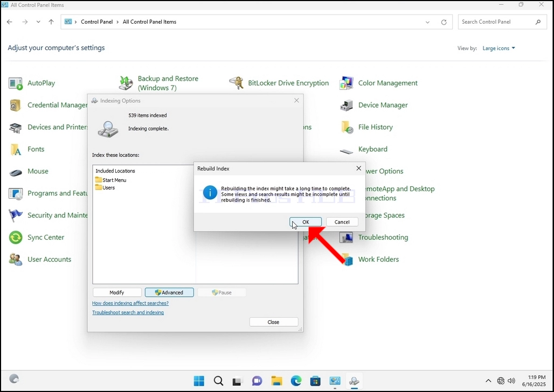This screenshot has width=554, height=392.
Task: Refresh the Control Panel address bar
Action: pyautogui.click(x=444, y=22)
